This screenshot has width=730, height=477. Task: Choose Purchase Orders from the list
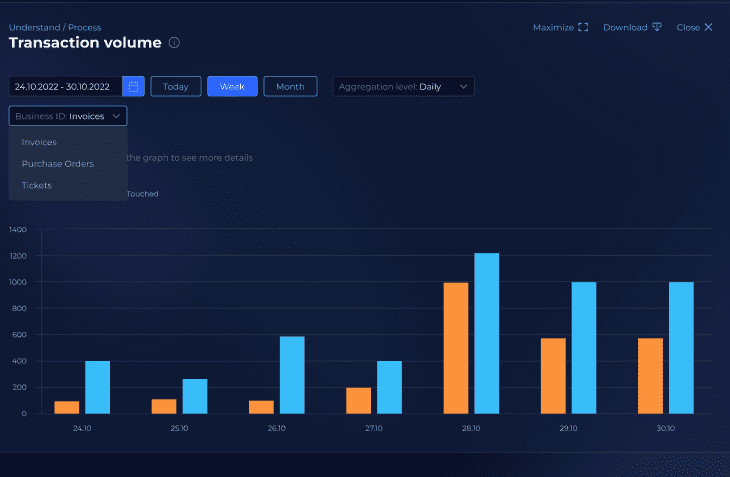58,164
